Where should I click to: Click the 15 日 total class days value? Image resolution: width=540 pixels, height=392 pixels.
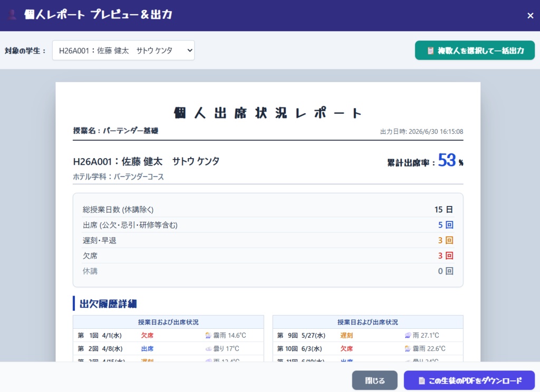443,210
